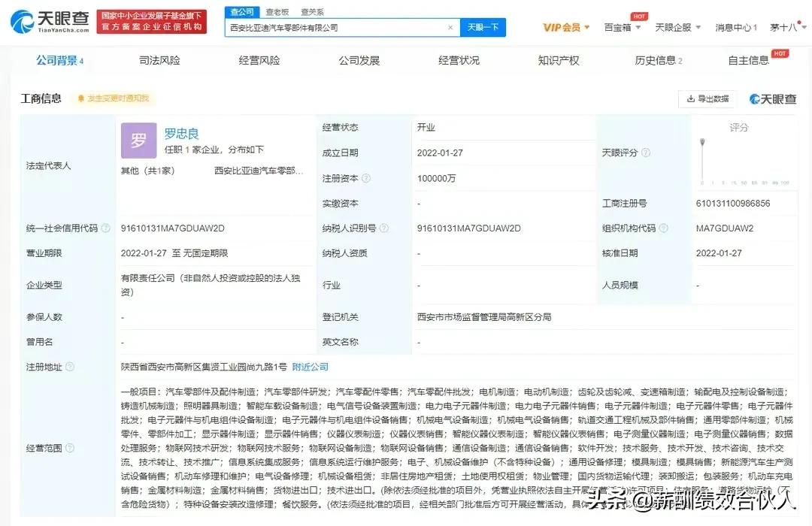Expand the VIP会员 dropdown
Image resolution: width=812 pixels, height=526 pixels.
point(566,28)
